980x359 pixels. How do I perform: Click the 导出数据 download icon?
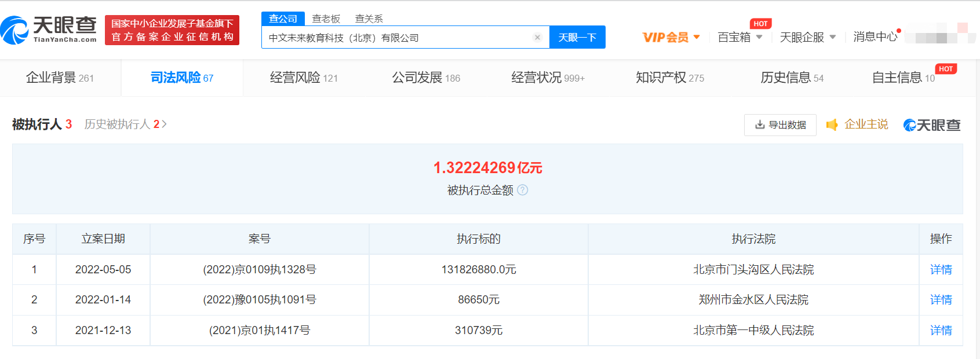tap(760, 124)
